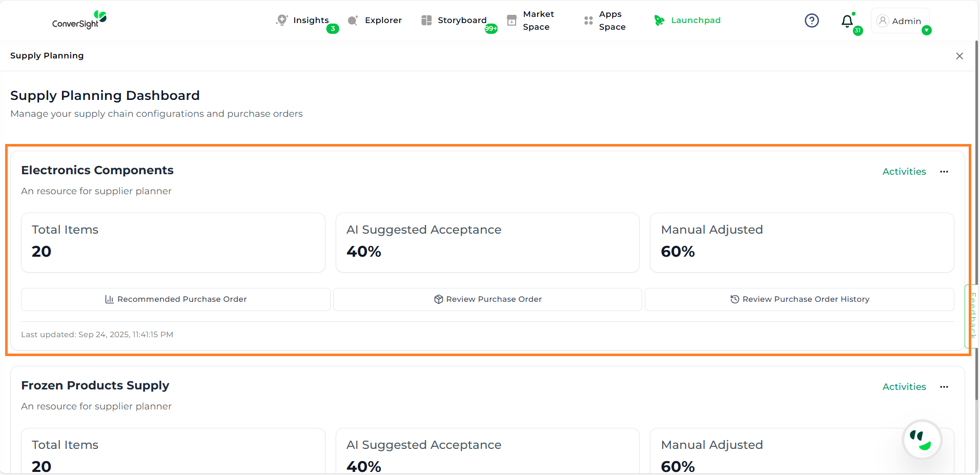This screenshot has width=980, height=475.
Task: Open the notifications bell icon
Action: [847, 21]
